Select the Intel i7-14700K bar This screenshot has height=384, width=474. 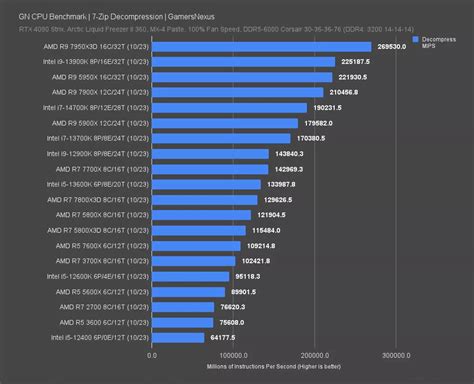click(229, 108)
